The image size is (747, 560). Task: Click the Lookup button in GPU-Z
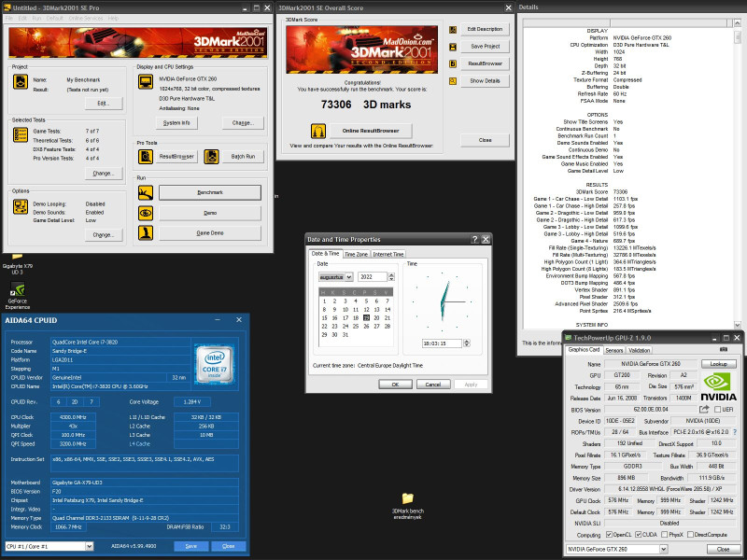coord(718,364)
